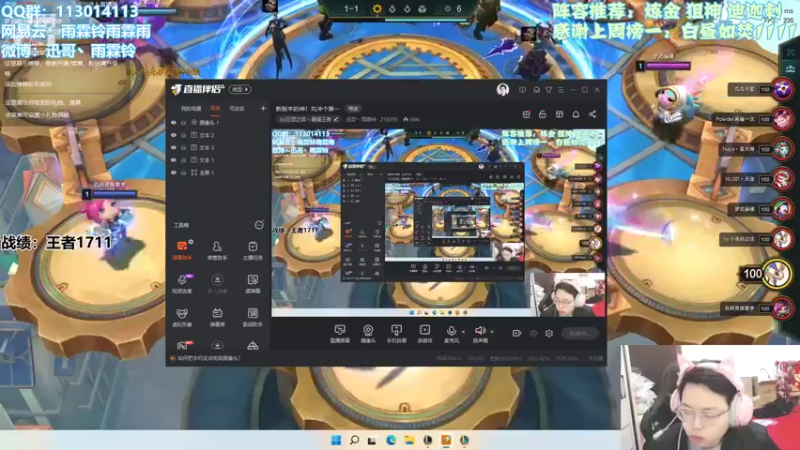Open the 虚拟形象 bear icon tool
The width and height of the screenshot is (800, 450).
click(182, 317)
